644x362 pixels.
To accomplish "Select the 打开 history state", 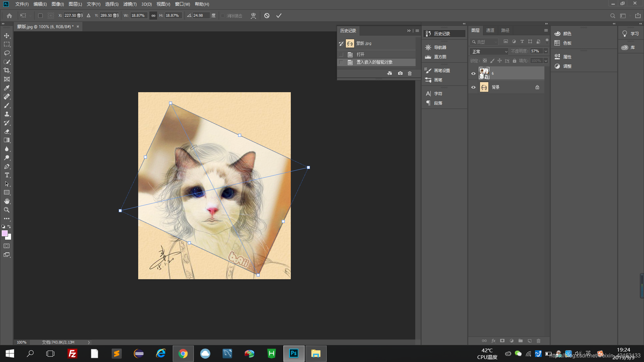I will (x=361, y=54).
